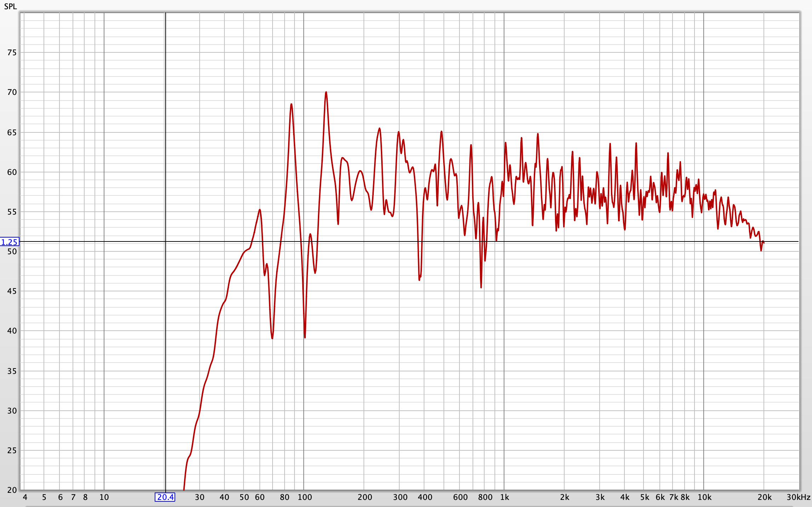This screenshot has width=812, height=507.
Task: Click the 10k frequency axis label
Action: coord(704,497)
